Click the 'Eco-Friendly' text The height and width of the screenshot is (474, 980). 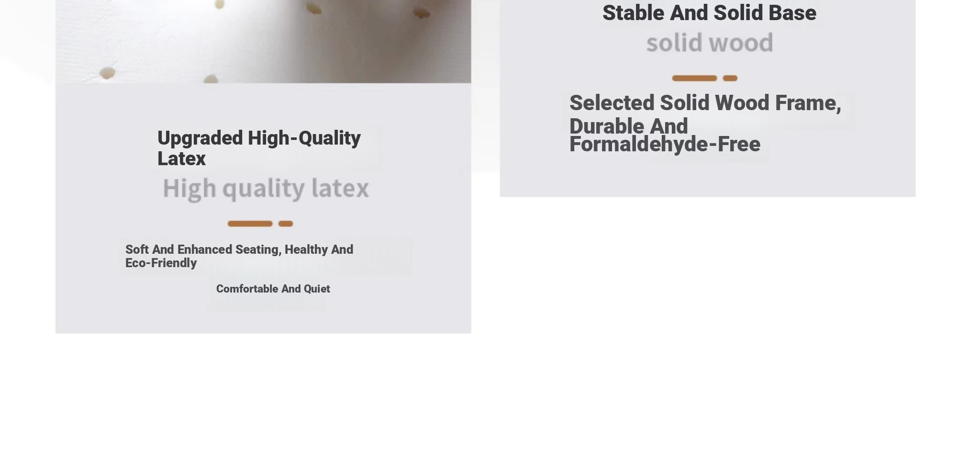pyautogui.click(x=161, y=263)
